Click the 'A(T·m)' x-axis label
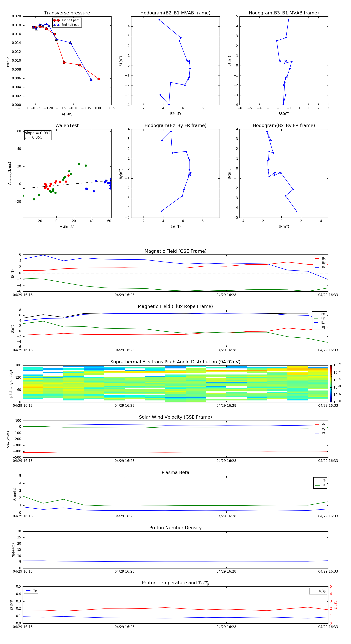This screenshot has width=351, height=644. point(67,114)
